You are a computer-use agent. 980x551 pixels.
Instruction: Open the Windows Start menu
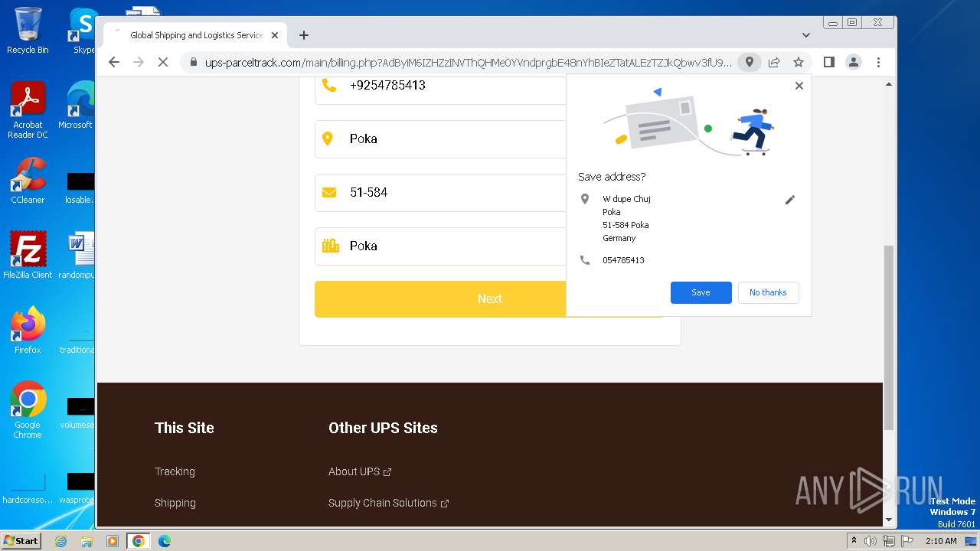pyautogui.click(x=21, y=540)
